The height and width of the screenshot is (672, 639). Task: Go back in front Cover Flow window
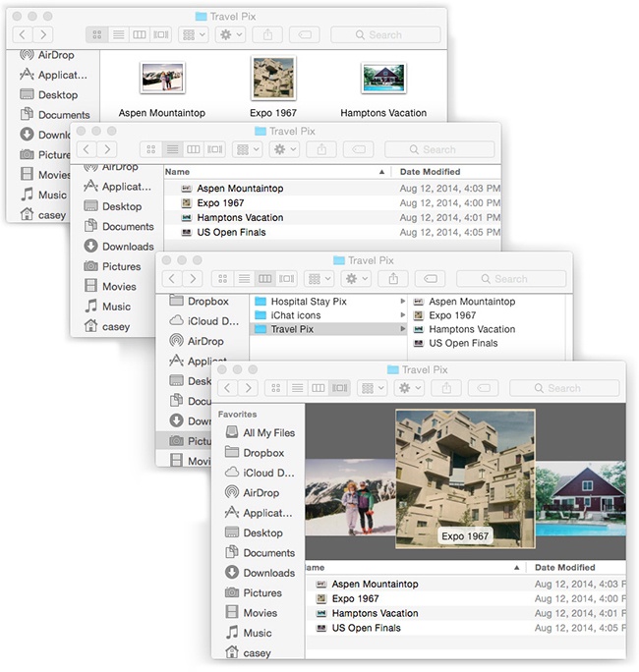228,388
